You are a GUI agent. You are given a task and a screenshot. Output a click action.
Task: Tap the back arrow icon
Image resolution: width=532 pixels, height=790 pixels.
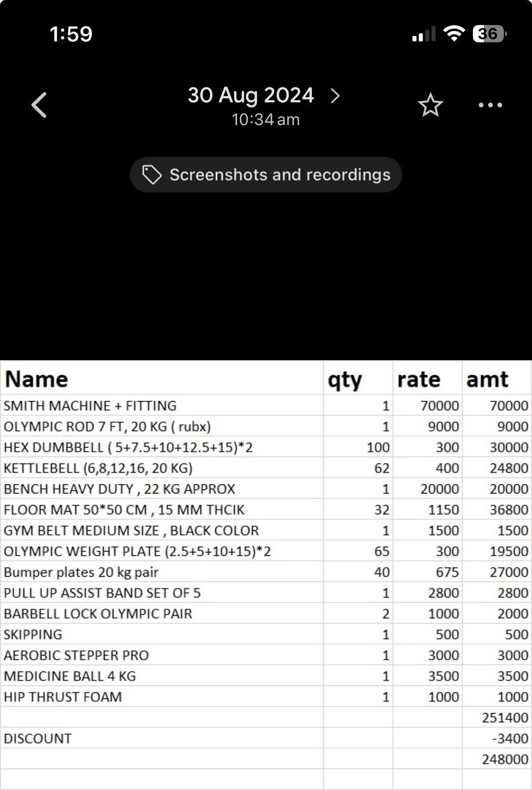40,105
